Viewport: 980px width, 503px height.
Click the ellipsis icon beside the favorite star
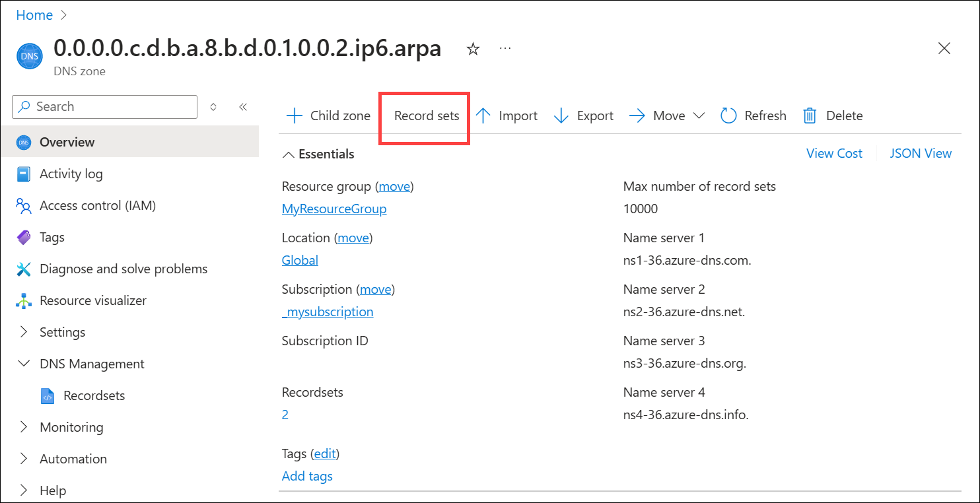point(506,48)
